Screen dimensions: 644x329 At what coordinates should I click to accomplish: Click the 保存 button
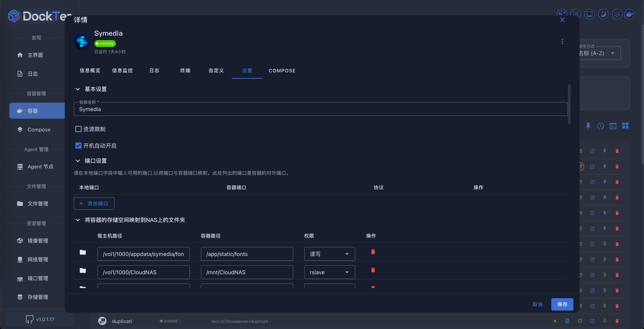click(562, 304)
